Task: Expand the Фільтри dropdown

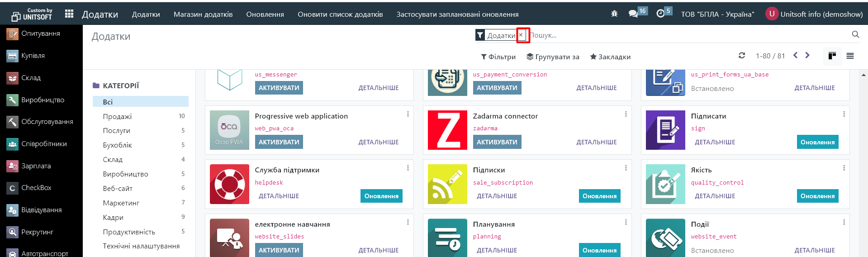Action: point(498,57)
